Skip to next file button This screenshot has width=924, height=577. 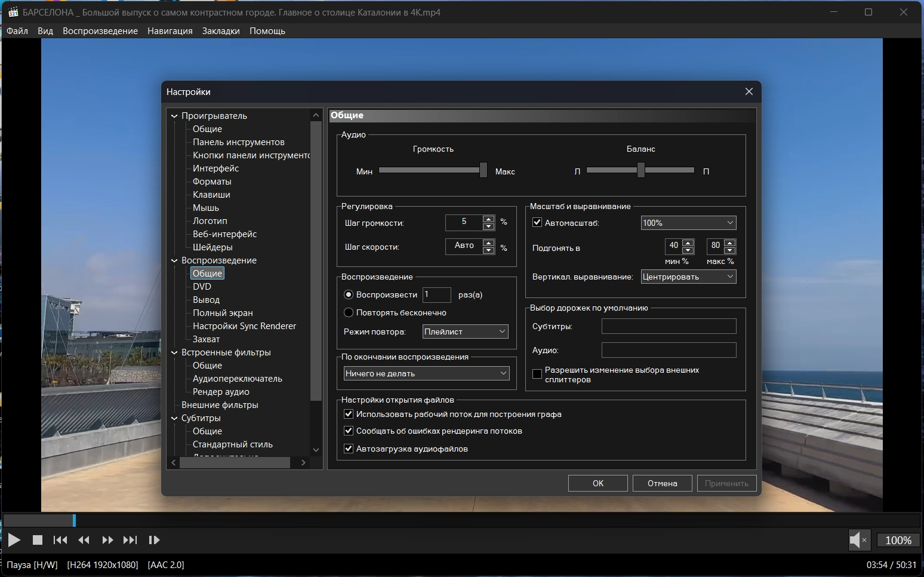coord(130,540)
